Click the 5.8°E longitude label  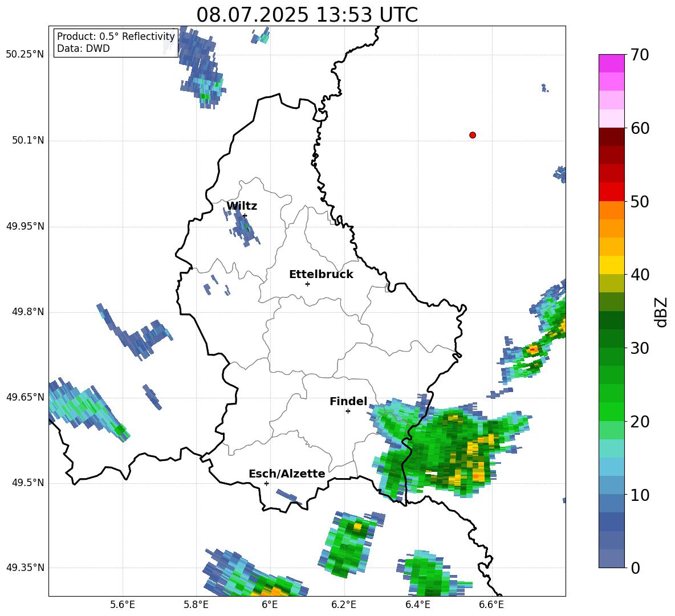(x=196, y=605)
